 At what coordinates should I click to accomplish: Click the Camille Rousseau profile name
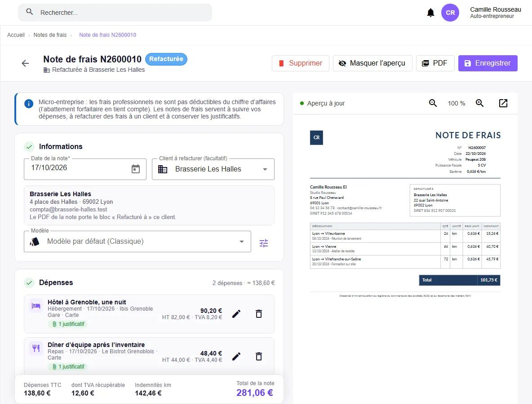(x=495, y=9)
